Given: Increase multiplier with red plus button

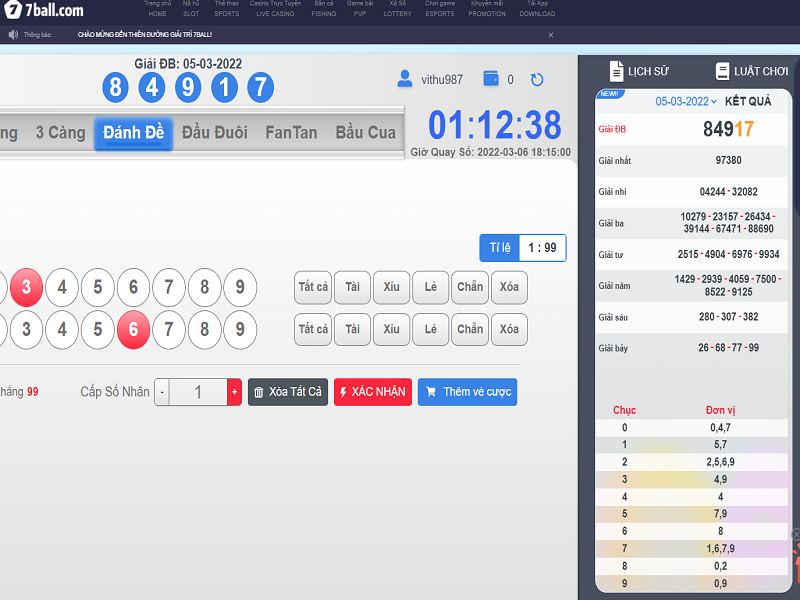Looking at the screenshot, I should tap(235, 392).
